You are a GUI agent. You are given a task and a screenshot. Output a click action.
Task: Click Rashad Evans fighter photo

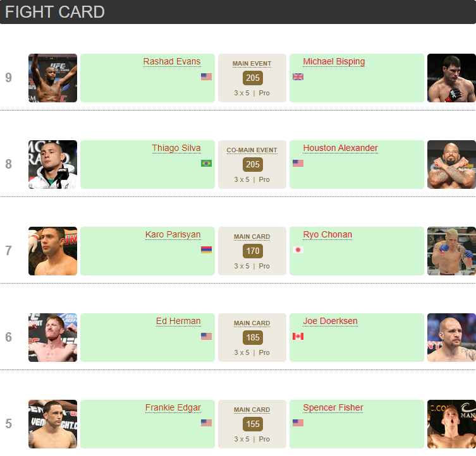pyautogui.click(x=52, y=78)
